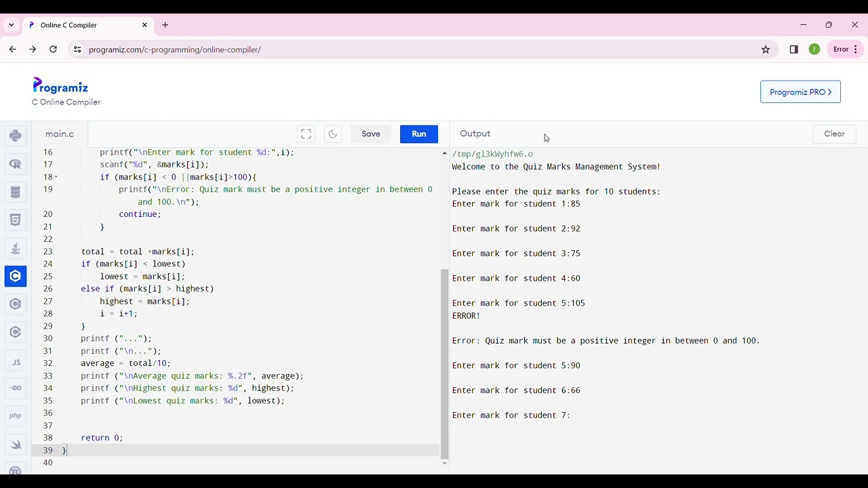This screenshot has height=488, width=868.
Task: Click '/tmp/gl3kWyhfw6.o' path in output
Action: pos(492,155)
